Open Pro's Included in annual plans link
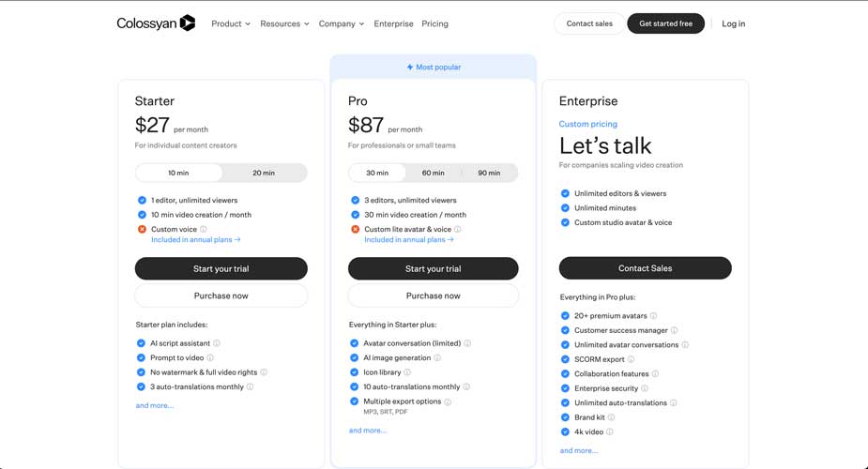 coord(408,239)
